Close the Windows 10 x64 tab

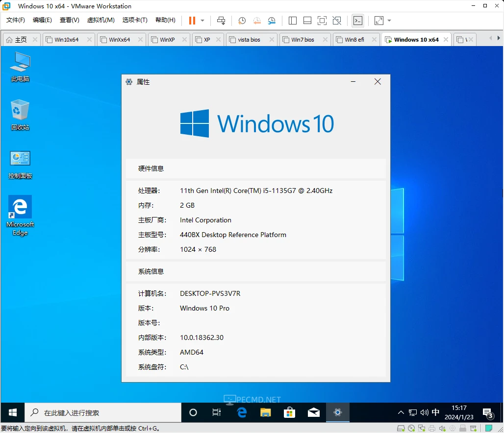pos(446,40)
